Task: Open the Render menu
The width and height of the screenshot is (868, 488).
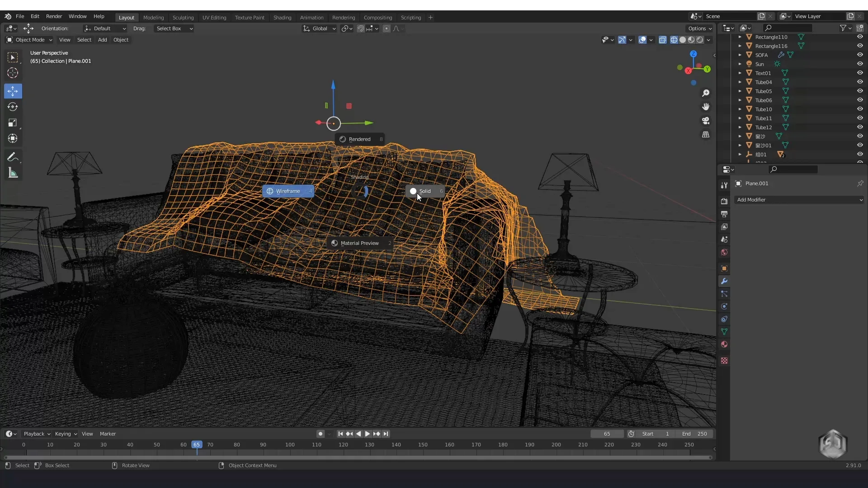Action: point(54,16)
